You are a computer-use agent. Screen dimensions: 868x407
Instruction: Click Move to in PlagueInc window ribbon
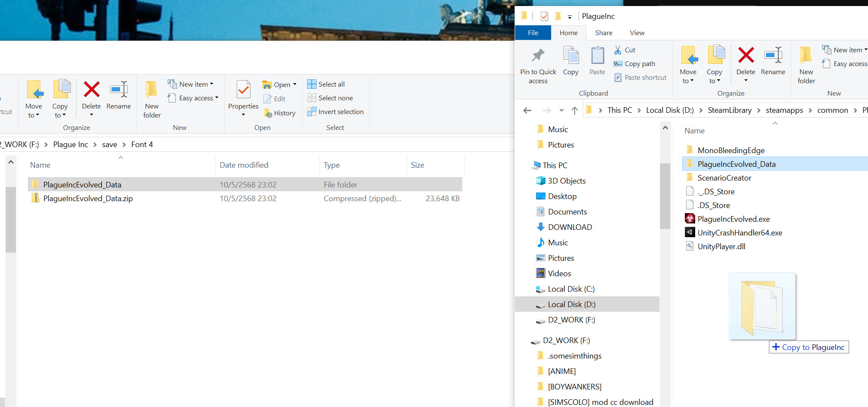[688, 65]
